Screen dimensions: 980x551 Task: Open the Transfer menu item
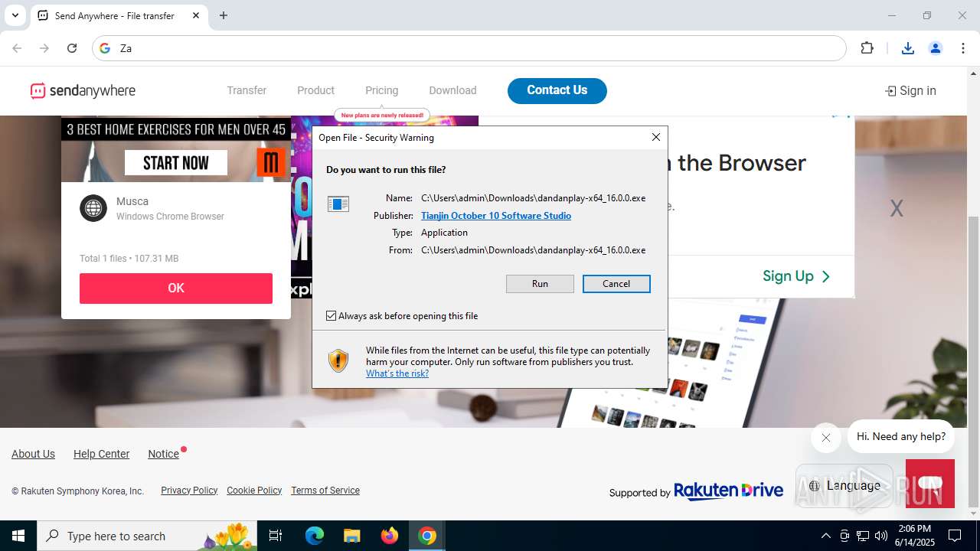tap(247, 90)
